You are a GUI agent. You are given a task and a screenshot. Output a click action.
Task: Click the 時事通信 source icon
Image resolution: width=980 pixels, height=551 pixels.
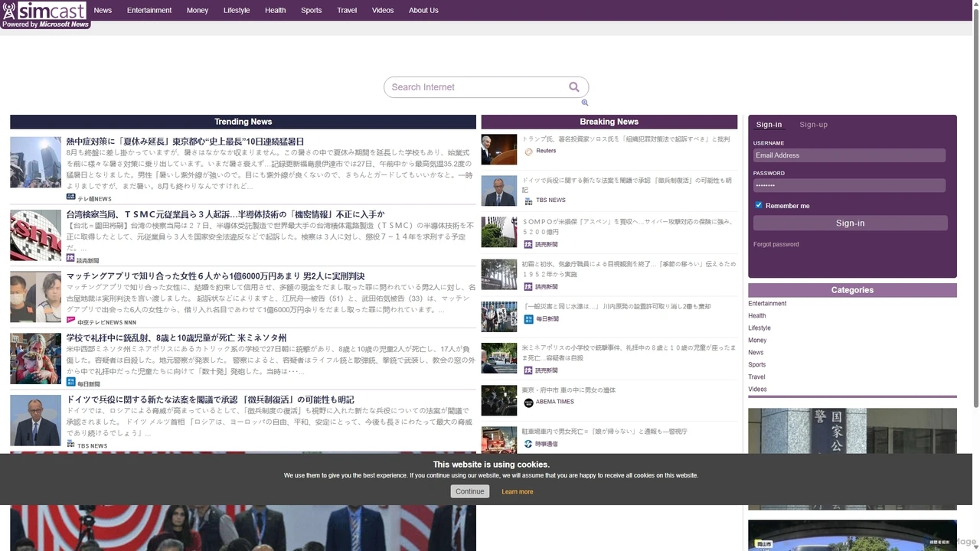tap(528, 444)
